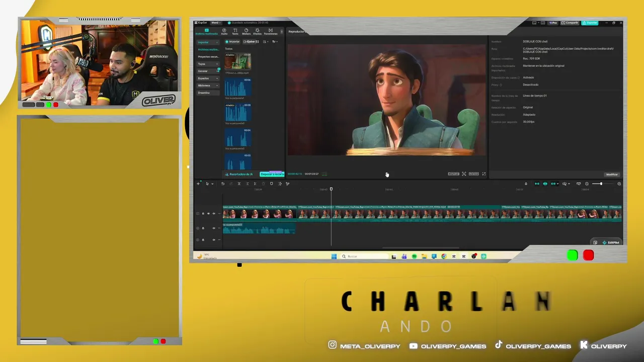Image resolution: width=644 pixels, height=362 pixels.
Task: Select the Voz superpuesta03 audio clip
Action: pyautogui.click(x=259, y=229)
